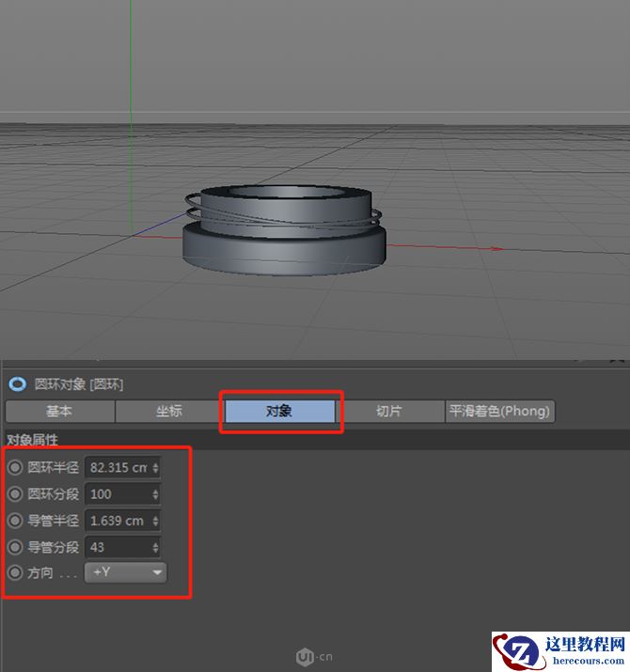
Task: Click the 导管半径 stepper arrows
Action: pos(155,521)
